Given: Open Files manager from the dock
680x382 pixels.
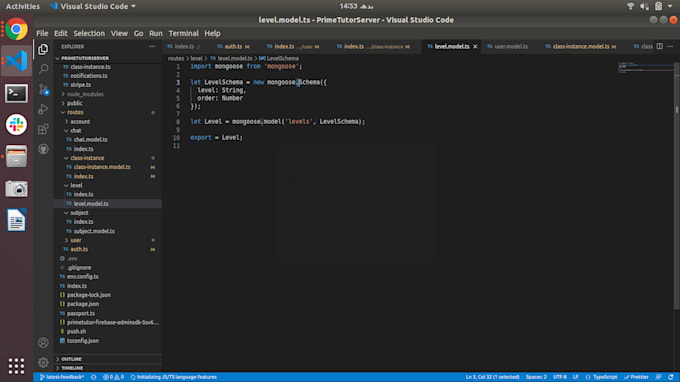Looking at the screenshot, I should click(x=16, y=157).
